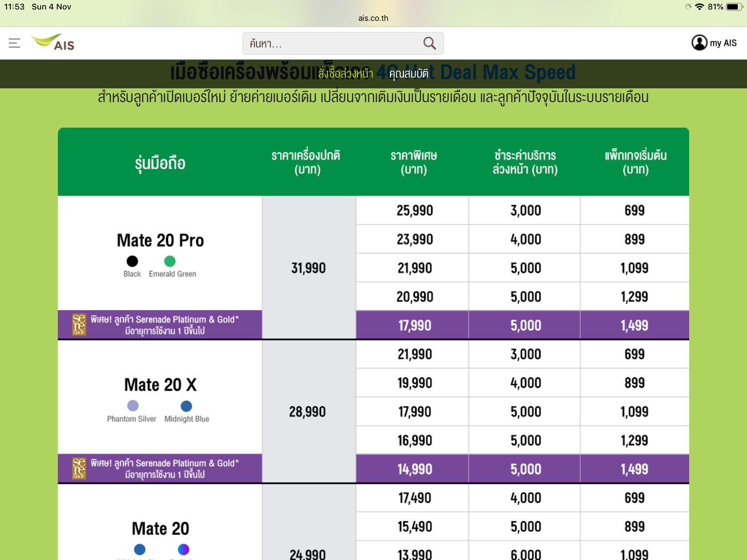Click the AIS logo
The width and height of the screenshot is (747, 560).
point(53,43)
